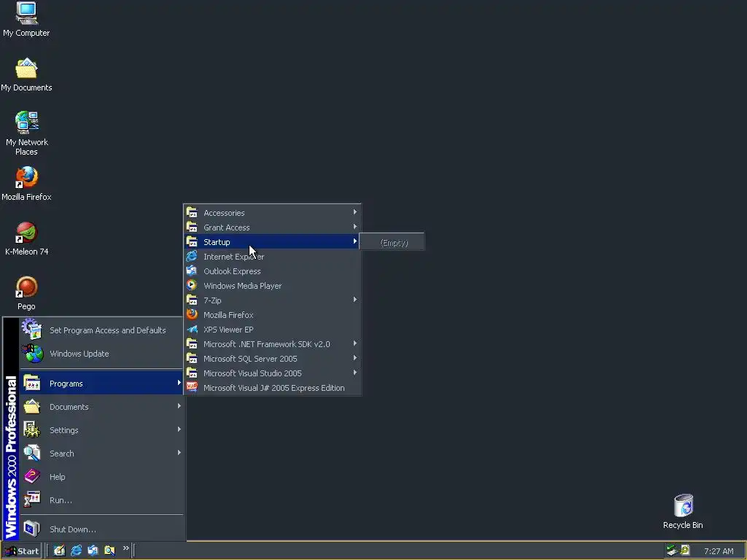This screenshot has height=560, width=747.
Task: Click the folder-magnifier quick launch icon
Action: point(109,551)
